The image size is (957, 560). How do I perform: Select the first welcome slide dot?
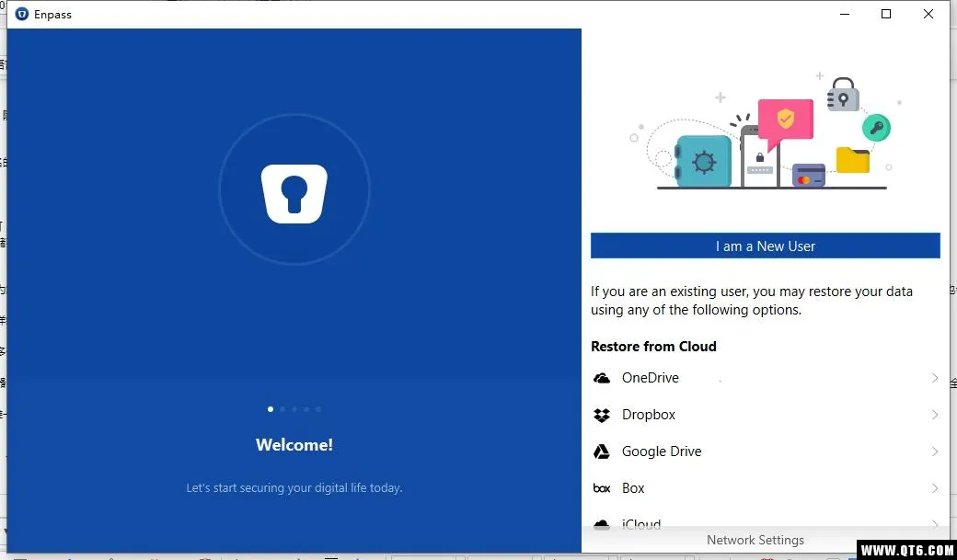(271, 409)
